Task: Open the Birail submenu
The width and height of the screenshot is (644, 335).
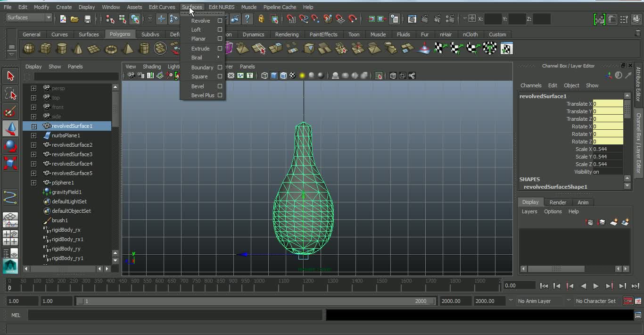Action: click(x=202, y=58)
